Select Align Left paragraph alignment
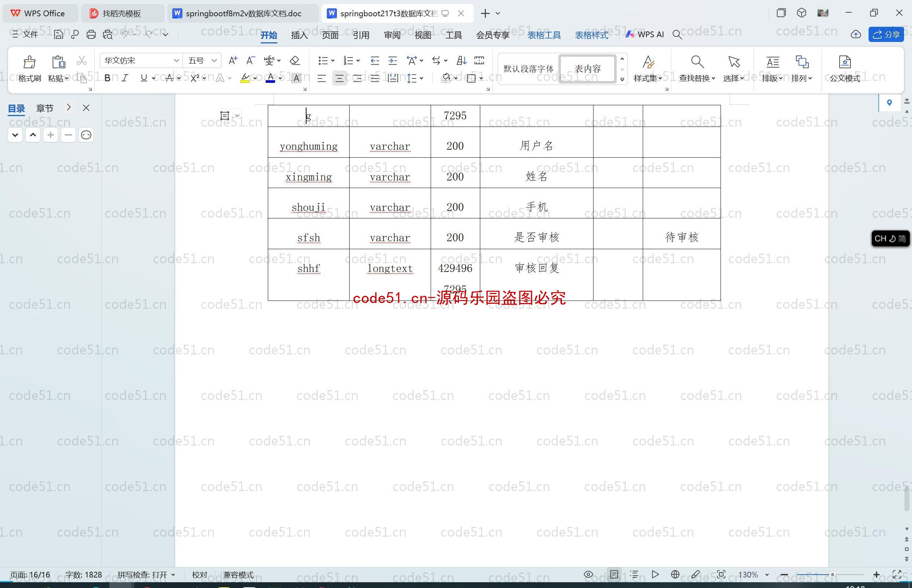Screen dimensions: 912x588 click(x=322, y=78)
